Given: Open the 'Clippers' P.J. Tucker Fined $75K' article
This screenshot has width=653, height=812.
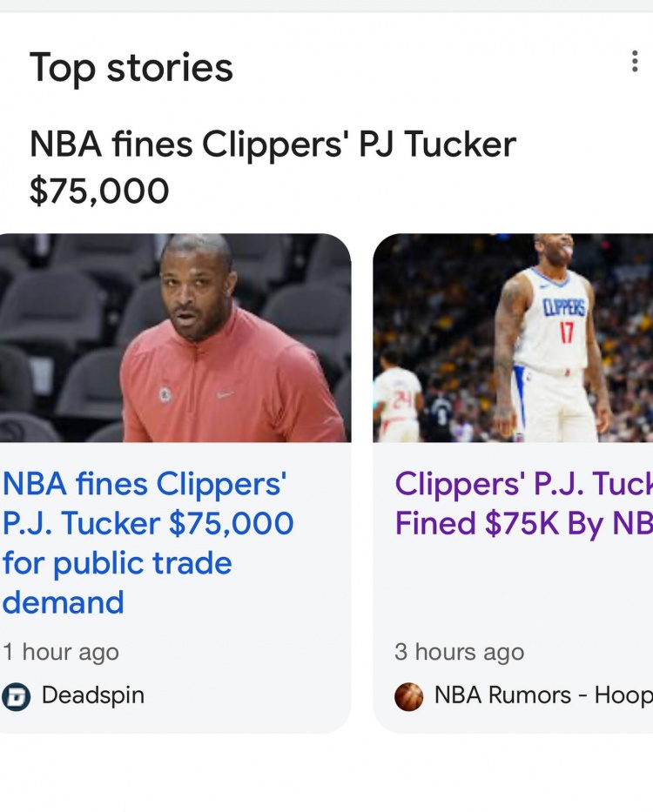Looking at the screenshot, I should [x=523, y=503].
